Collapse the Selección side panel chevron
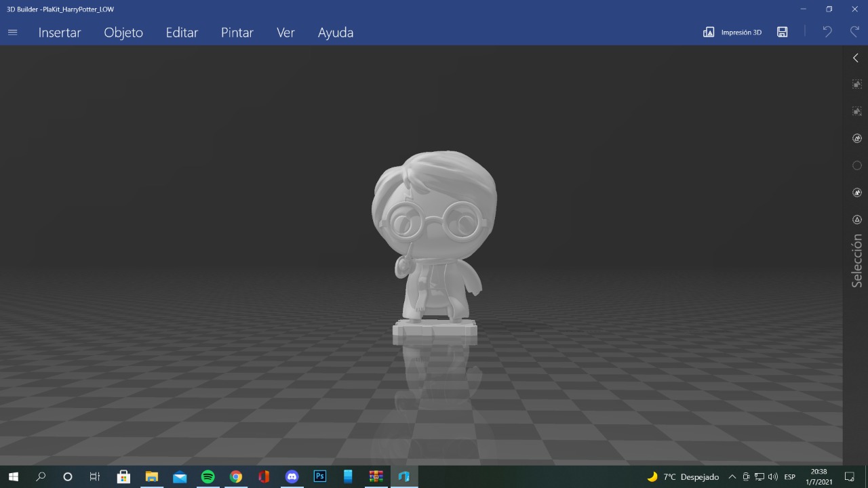This screenshot has height=488, width=868. 856,58
